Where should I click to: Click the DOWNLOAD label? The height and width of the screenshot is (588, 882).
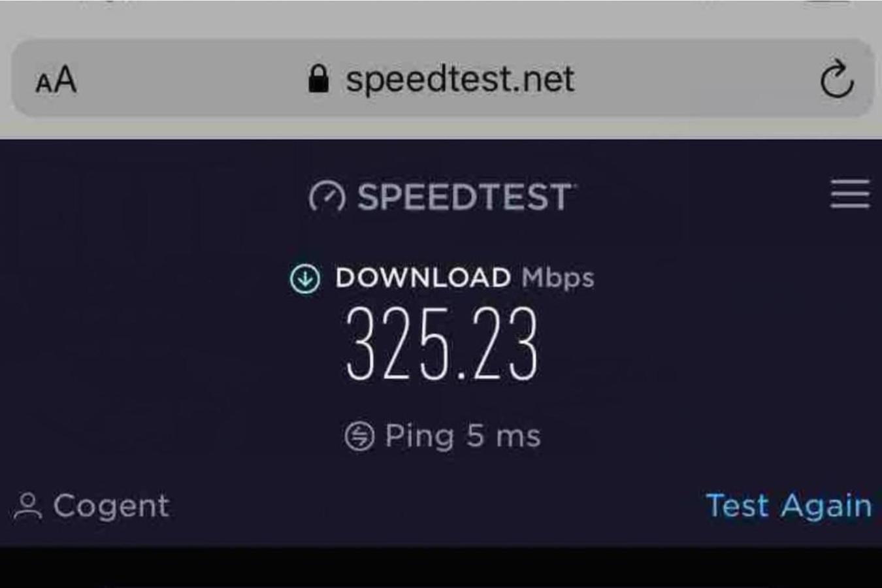point(423,278)
